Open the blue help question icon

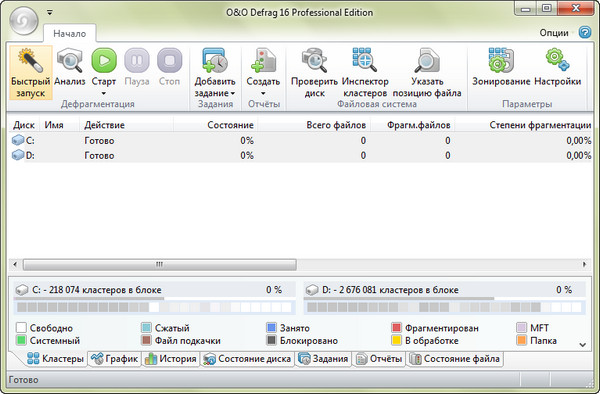[585, 33]
